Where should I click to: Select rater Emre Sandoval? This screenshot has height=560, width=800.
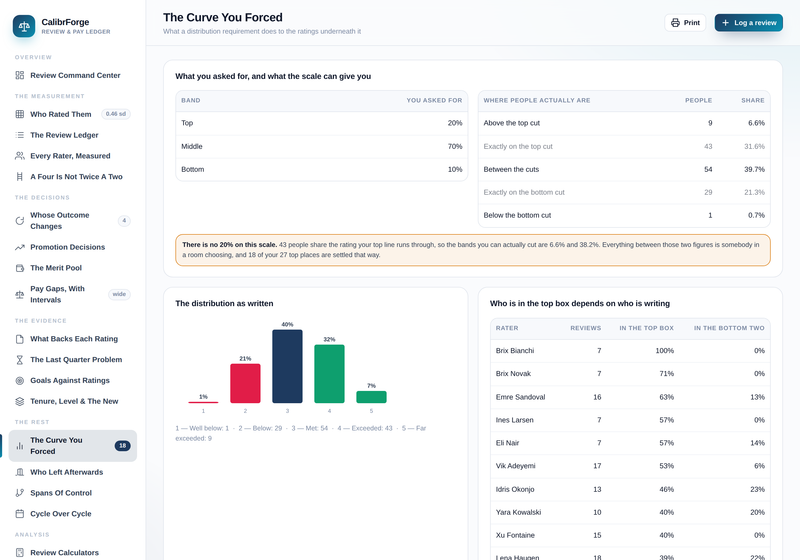630,397
